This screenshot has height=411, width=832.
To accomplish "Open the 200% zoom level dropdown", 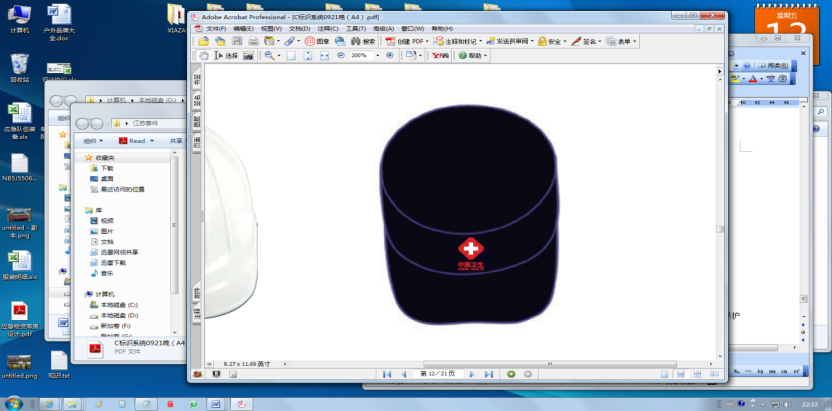I will point(377,56).
